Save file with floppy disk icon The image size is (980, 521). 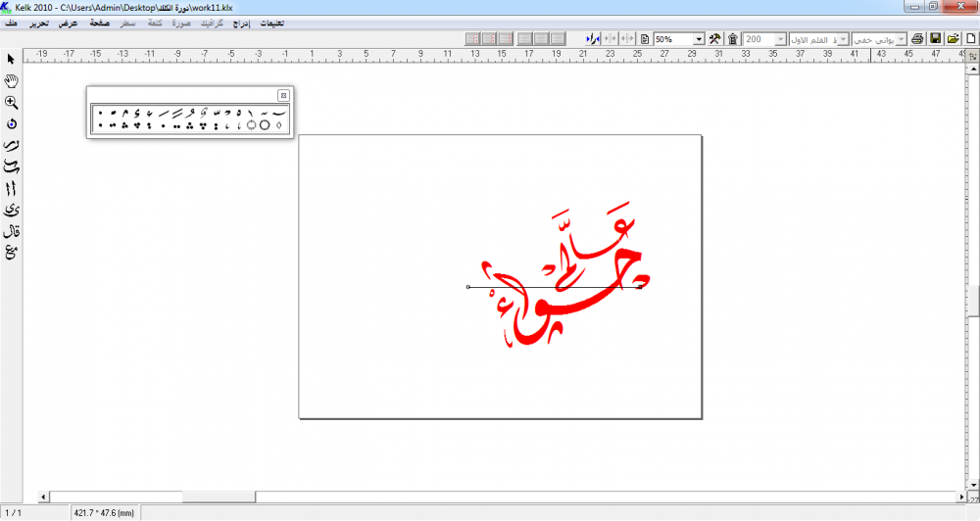point(936,38)
